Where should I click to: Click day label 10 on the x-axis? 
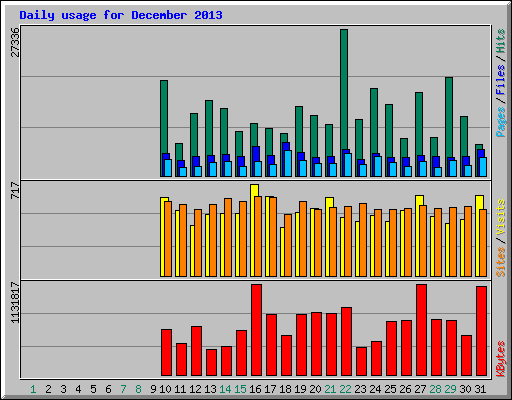(165, 389)
